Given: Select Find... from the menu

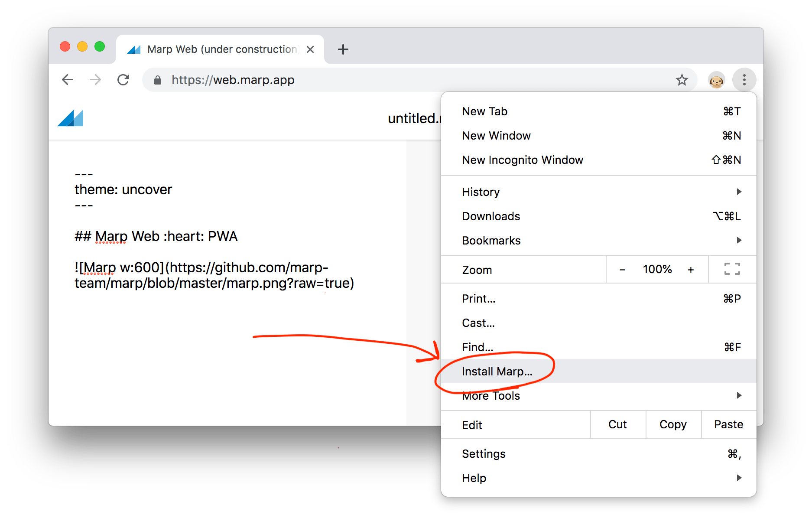Looking at the screenshot, I should [x=598, y=347].
